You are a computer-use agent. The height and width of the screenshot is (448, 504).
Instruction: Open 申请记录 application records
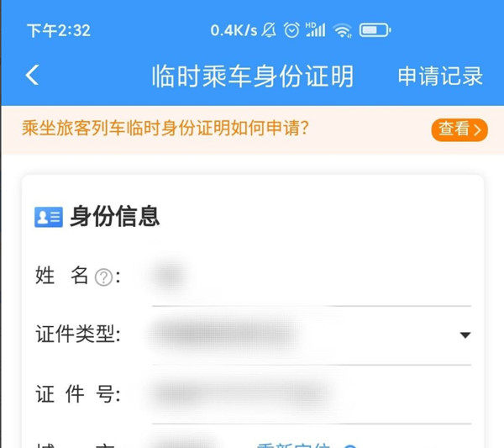pos(440,76)
